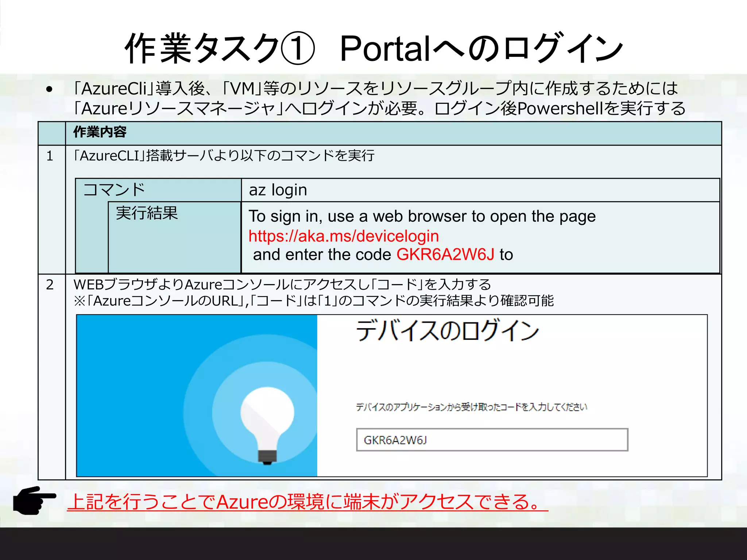Click 'and enter the code' text
The width and height of the screenshot is (747, 560).
[322, 254]
